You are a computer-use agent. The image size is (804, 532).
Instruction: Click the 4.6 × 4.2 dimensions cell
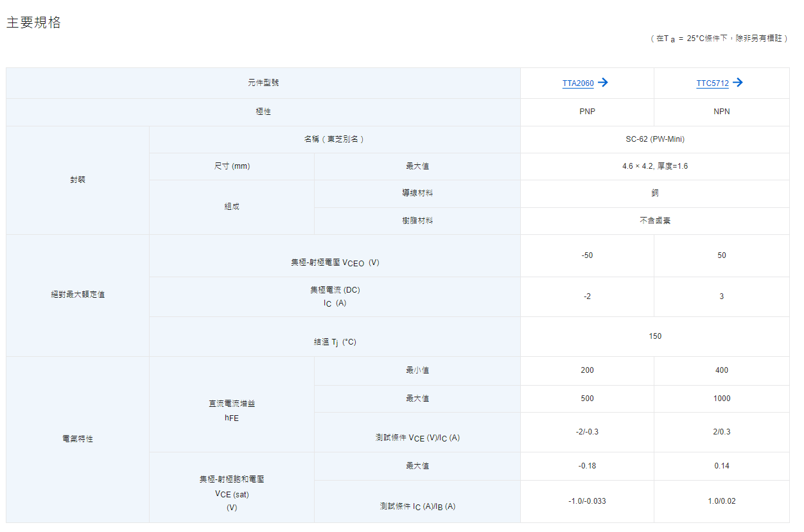[x=654, y=166]
